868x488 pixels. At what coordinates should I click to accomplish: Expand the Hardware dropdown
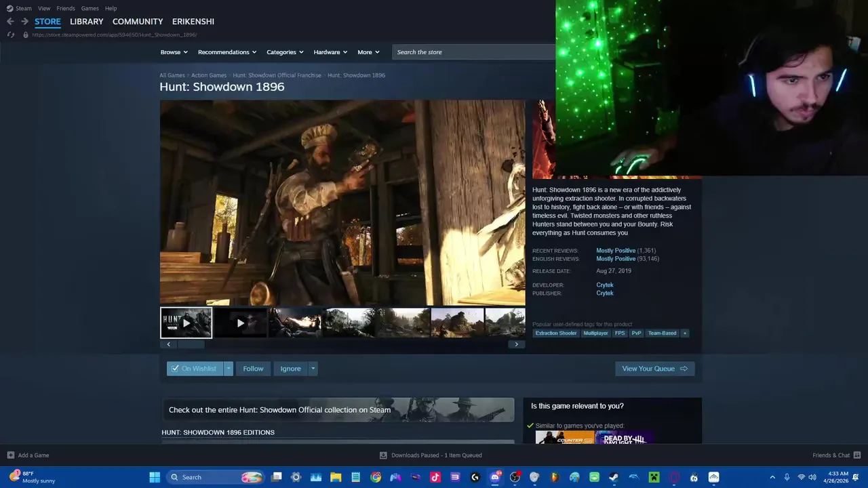pyautogui.click(x=330, y=52)
